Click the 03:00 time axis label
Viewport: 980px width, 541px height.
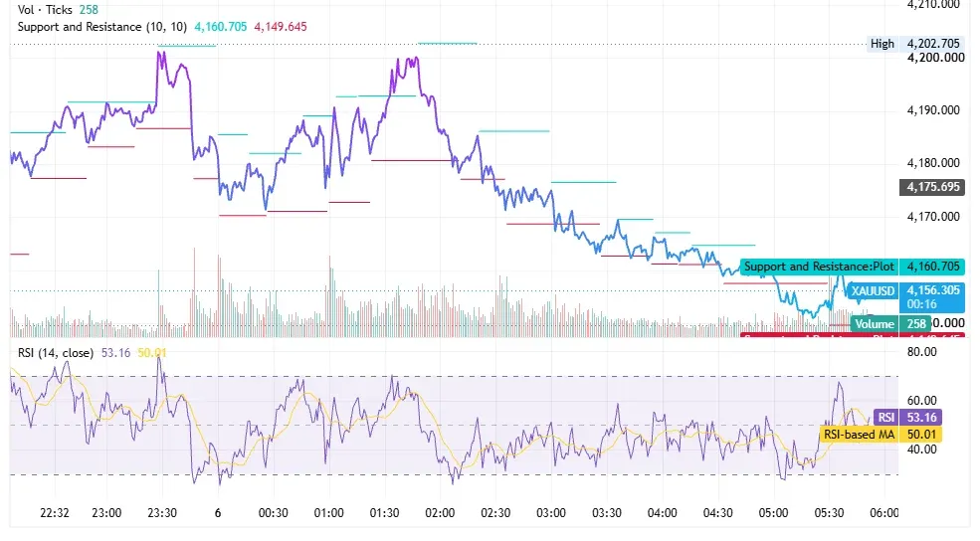pos(550,513)
